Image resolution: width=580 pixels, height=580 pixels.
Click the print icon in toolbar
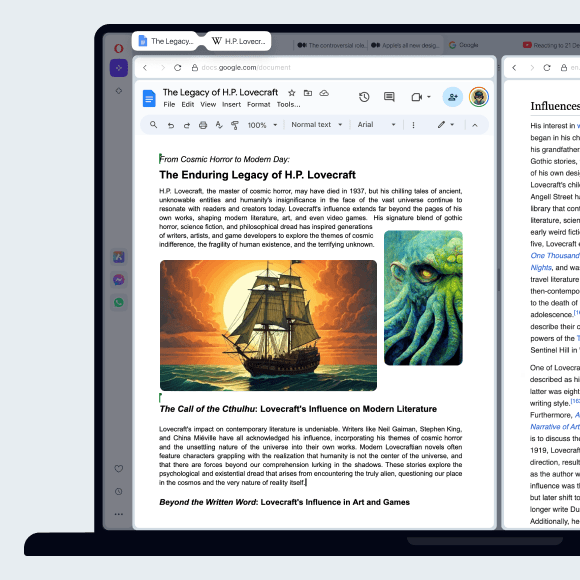(203, 125)
